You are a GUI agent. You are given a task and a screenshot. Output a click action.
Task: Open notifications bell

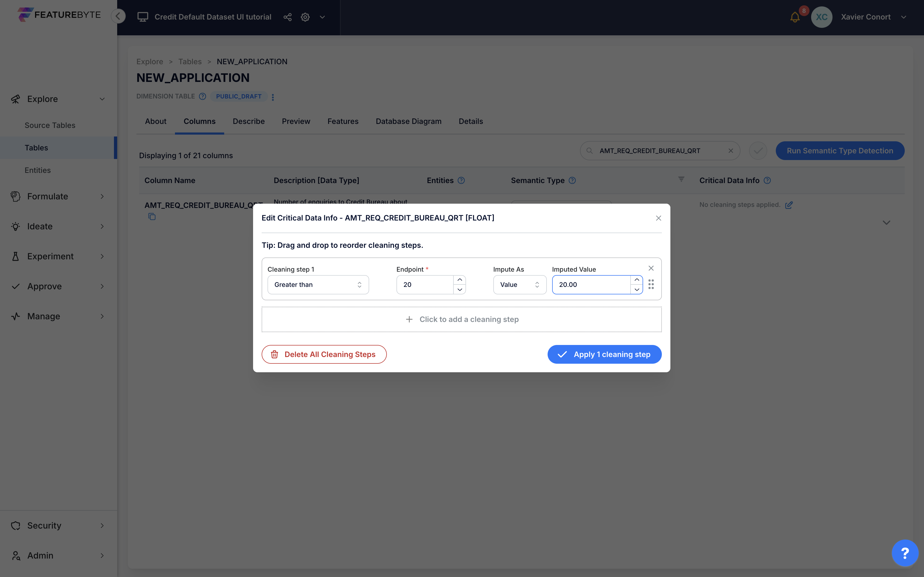(795, 17)
